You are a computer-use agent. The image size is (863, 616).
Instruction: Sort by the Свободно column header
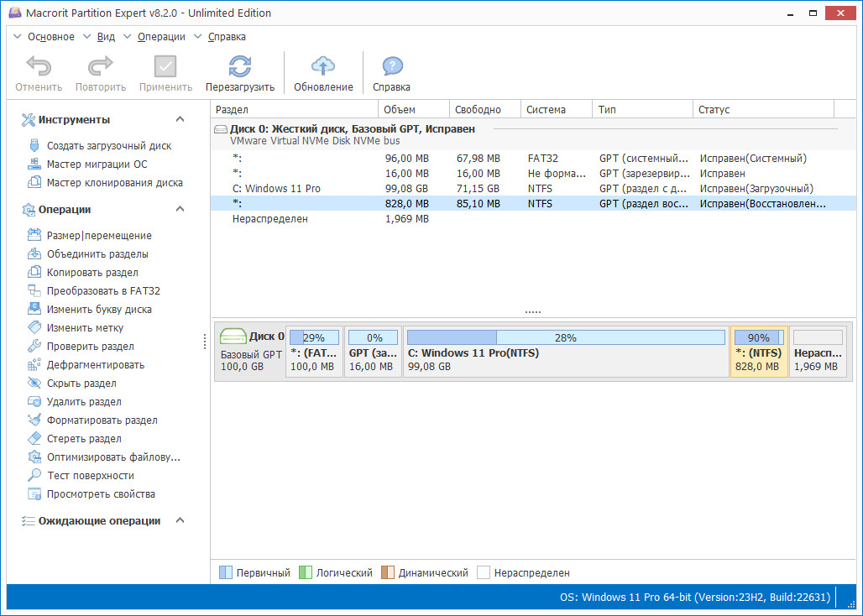click(x=485, y=109)
